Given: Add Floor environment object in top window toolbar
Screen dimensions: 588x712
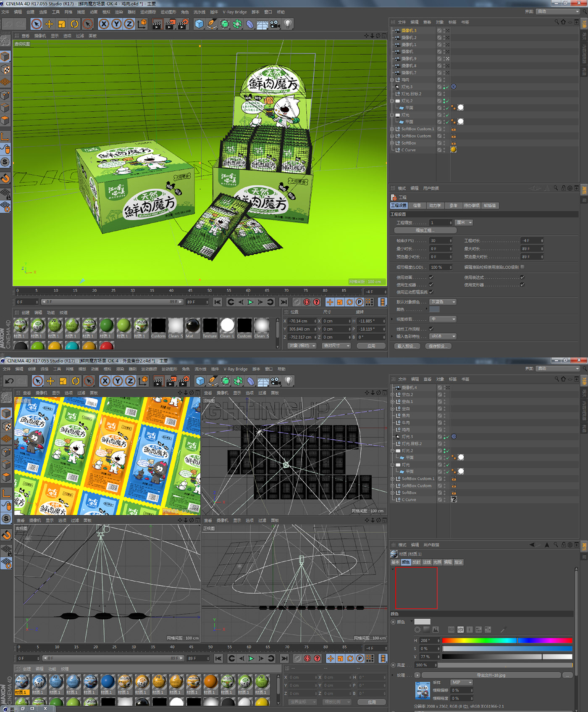Looking at the screenshot, I should pyautogui.click(x=262, y=24).
